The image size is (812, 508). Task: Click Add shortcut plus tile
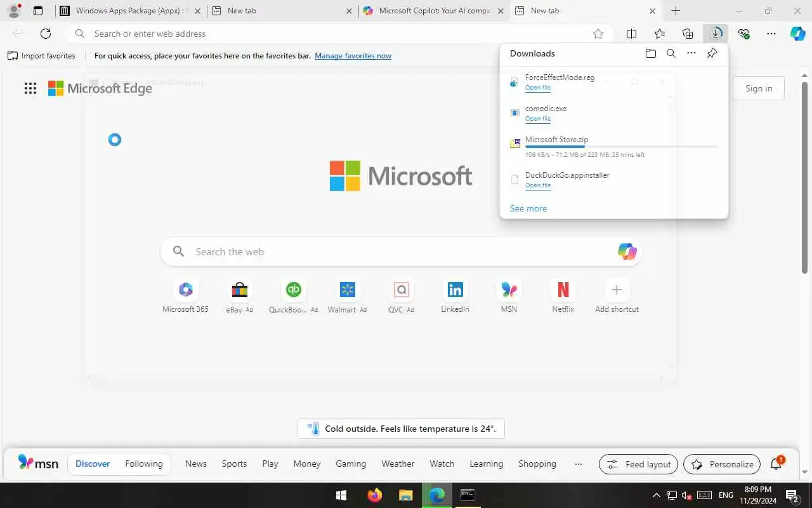pos(617,296)
